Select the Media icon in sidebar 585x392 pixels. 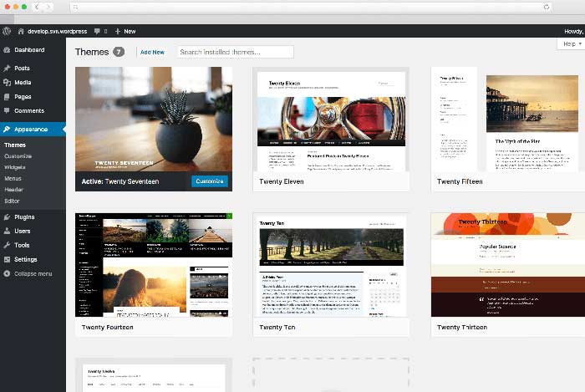[7, 83]
